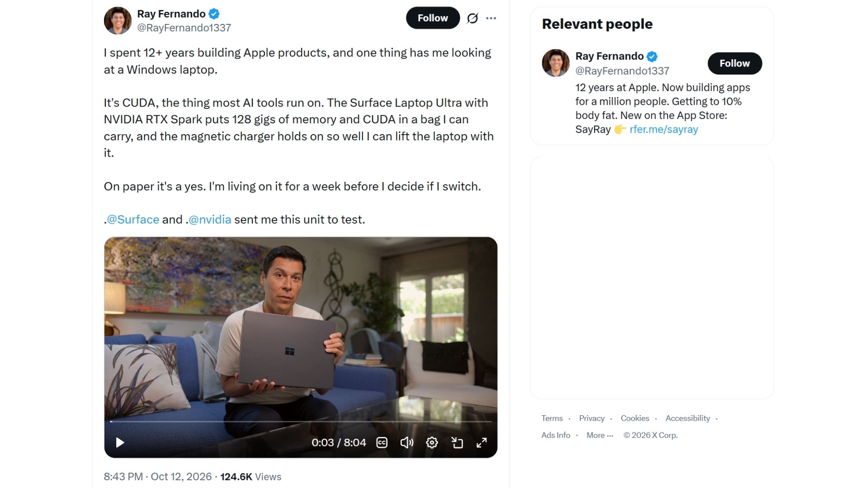This screenshot has height=488, width=868.
Task: Open the picture-in-picture popout icon
Action: click(x=457, y=442)
